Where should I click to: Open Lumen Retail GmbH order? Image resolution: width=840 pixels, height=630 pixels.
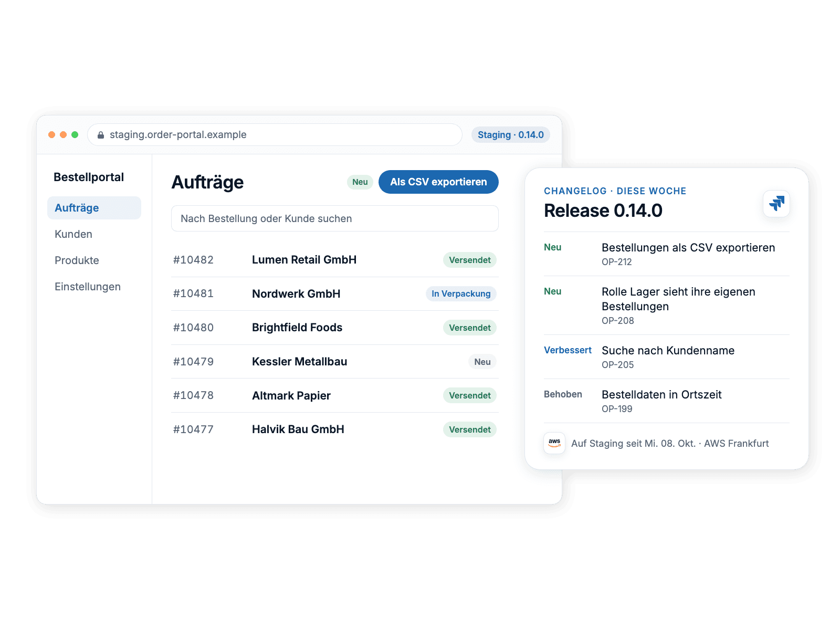(304, 260)
